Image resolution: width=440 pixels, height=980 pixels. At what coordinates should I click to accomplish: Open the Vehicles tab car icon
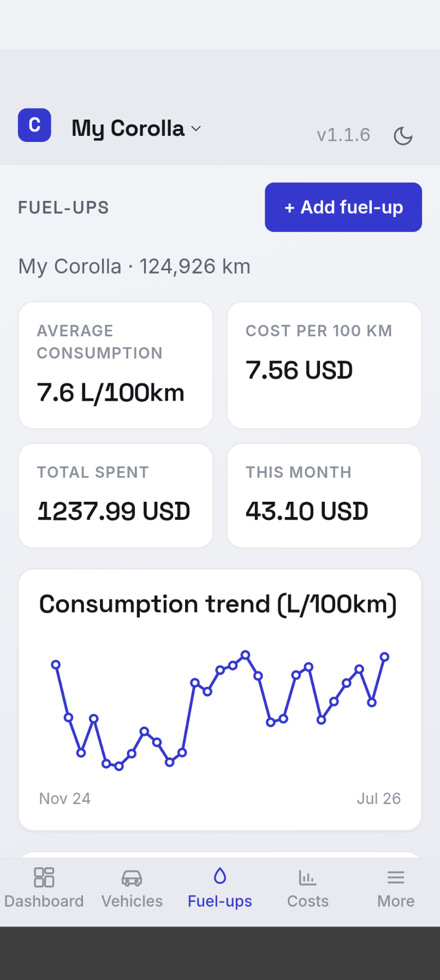132,878
